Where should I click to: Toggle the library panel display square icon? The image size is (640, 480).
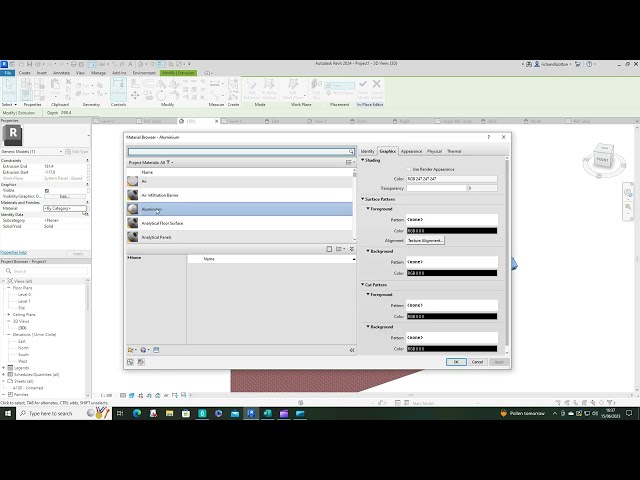click(x=329, y=249)
